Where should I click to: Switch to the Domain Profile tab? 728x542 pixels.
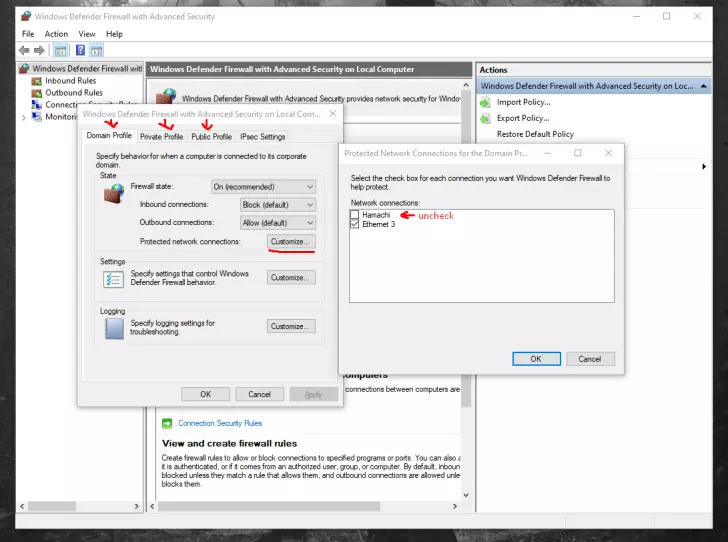(109, 136)
